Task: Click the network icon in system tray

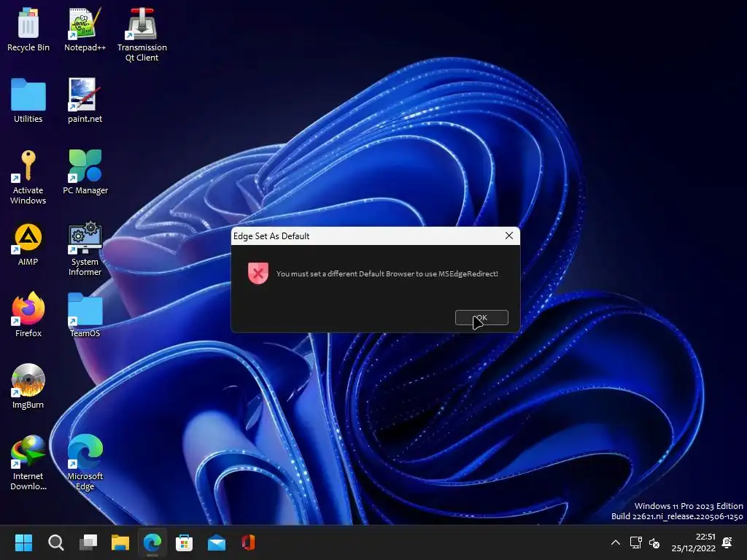Action: pyautogui.click(x=635, y=542)
